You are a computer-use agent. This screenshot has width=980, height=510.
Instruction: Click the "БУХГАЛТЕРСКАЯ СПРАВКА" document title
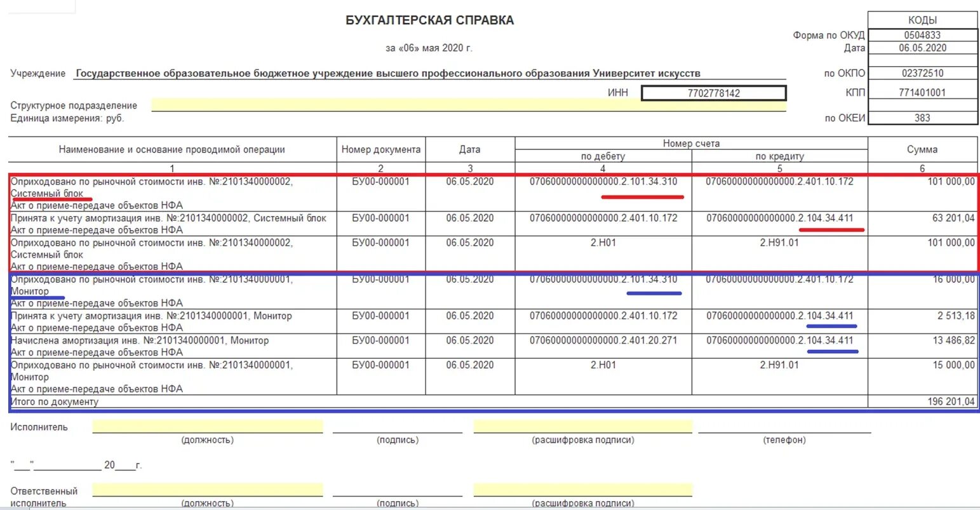click(429, 20)
